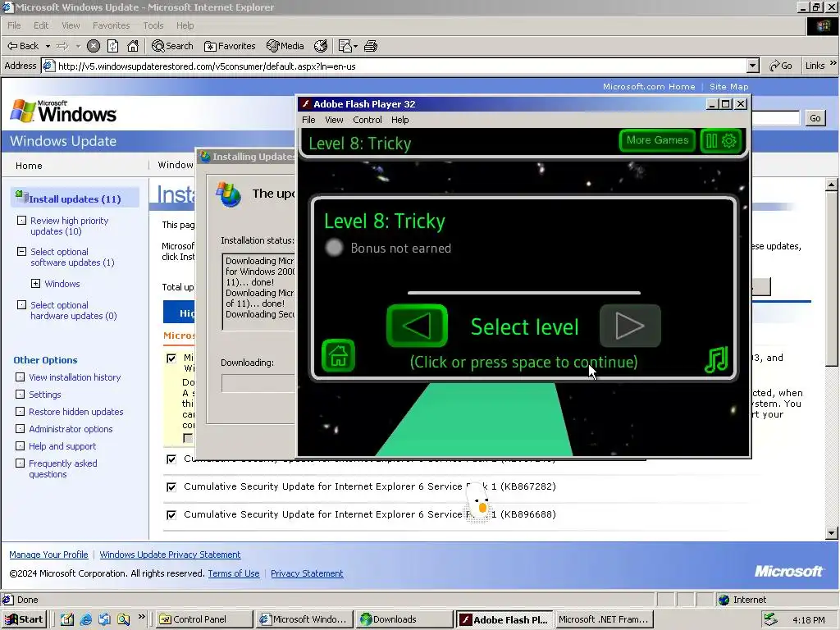
Task: Open the IE Tools menu
Action: pyautogui.click(x=153, y=25)
